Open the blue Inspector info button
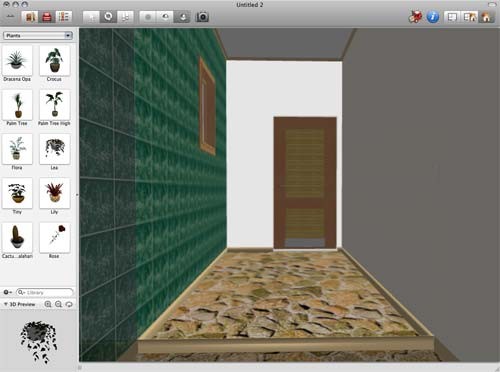The image size is (500, 372). [433, 17]
